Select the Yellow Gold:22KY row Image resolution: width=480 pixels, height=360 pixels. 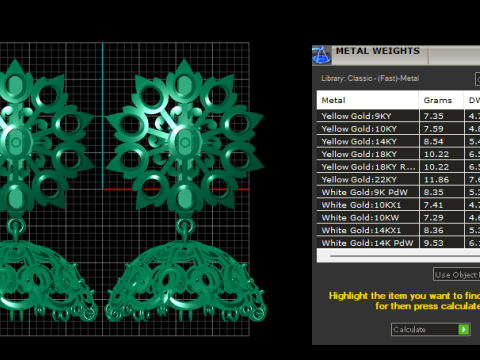click(398, 179)
